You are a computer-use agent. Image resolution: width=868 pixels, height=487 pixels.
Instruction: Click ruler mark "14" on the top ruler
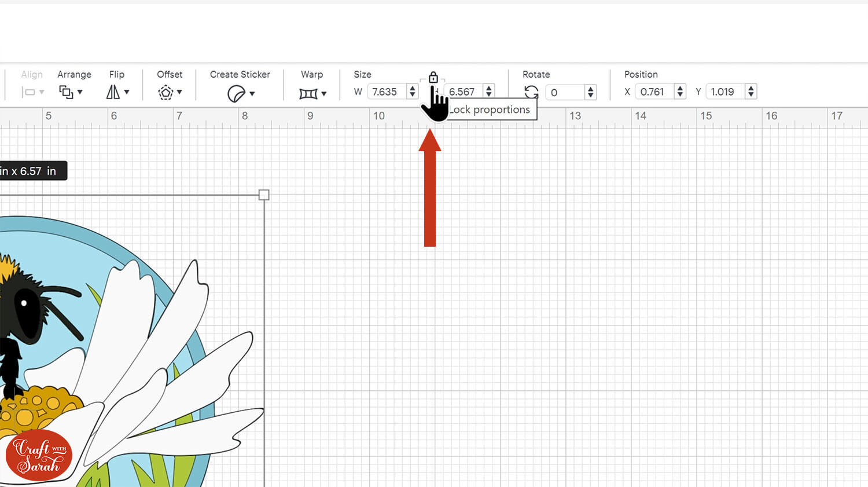click(x=641, y=116)
